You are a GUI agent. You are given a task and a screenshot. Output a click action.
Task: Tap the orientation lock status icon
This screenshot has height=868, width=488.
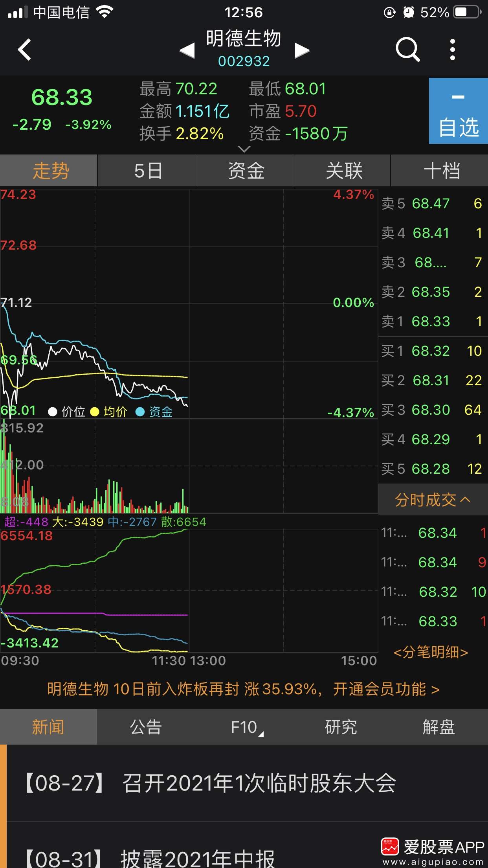click(389, 12)
